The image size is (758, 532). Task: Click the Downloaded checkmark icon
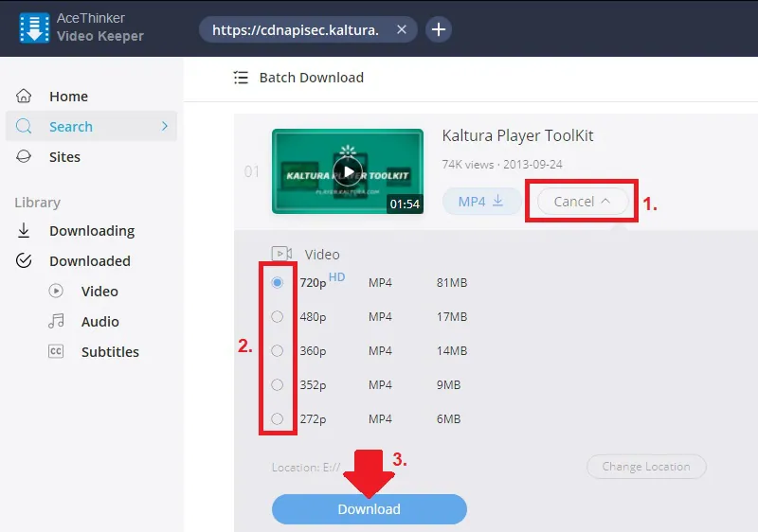(24, 260)
